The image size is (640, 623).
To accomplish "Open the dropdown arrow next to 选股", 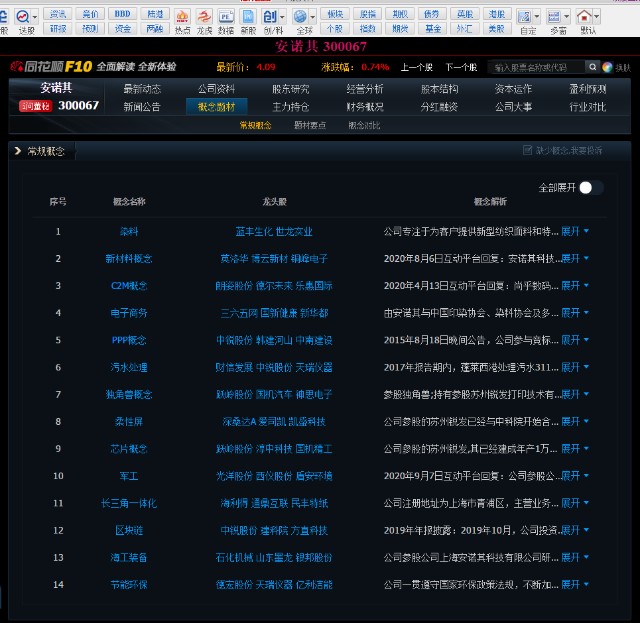I will point(35,17).
